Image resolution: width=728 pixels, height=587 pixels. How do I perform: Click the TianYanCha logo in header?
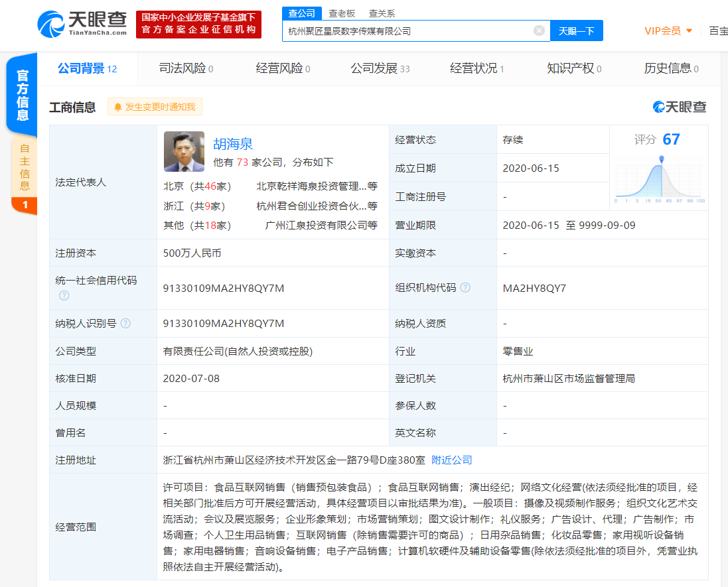tap(82, 25)
